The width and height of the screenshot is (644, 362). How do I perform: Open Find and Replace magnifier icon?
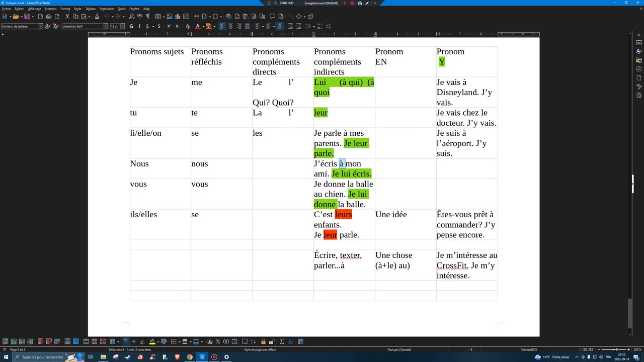tap(132, 17)
